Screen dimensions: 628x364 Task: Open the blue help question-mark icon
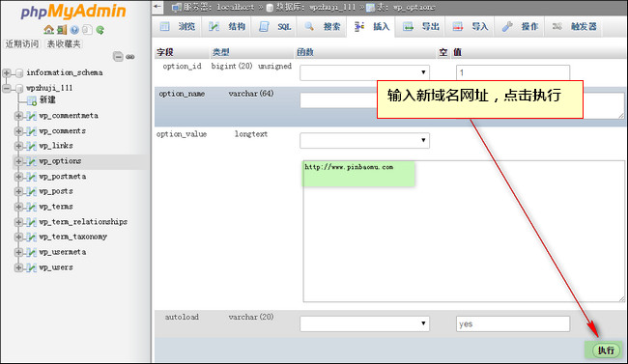[74, 30]
